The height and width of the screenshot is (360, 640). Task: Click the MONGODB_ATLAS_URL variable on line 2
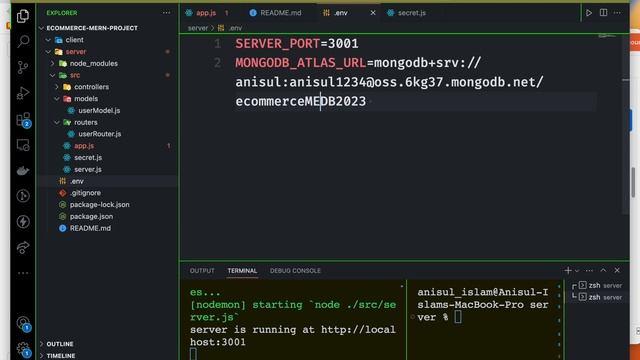pyautogui.click(x=300, y=63)
